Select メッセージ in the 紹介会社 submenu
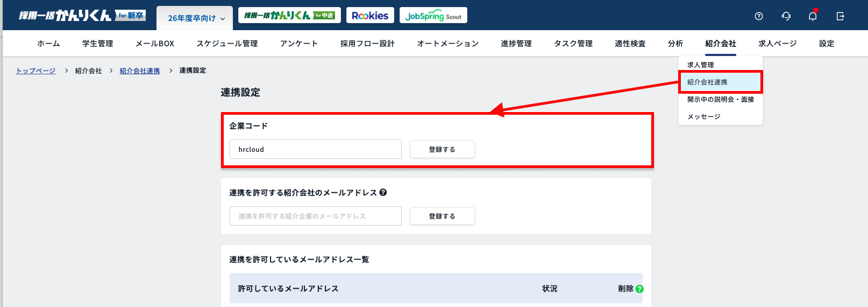 click(x=703, y=116)
